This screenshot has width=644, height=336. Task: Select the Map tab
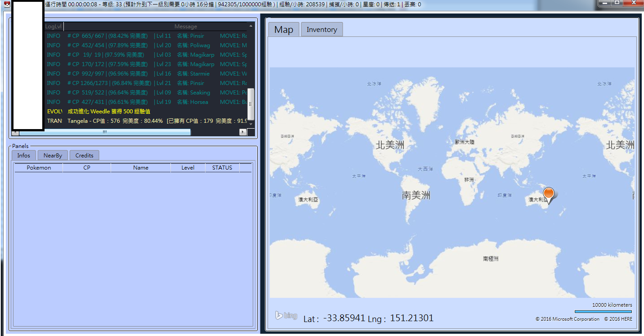284,30
